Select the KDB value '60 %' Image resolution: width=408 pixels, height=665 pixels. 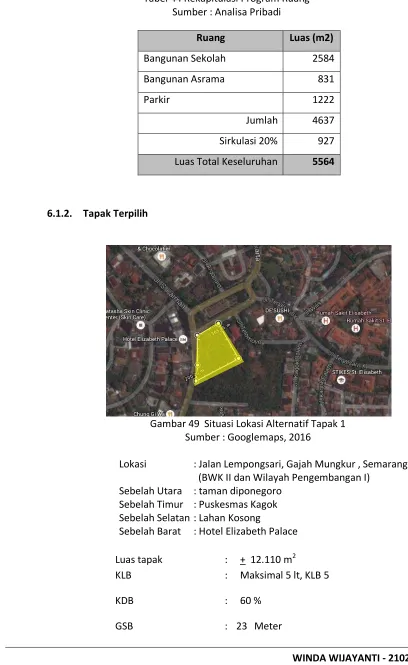click(251, 601)
